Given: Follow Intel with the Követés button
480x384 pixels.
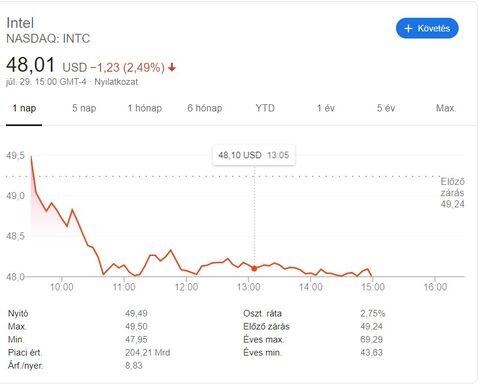Looking at the screenshot, I should 427,28.
